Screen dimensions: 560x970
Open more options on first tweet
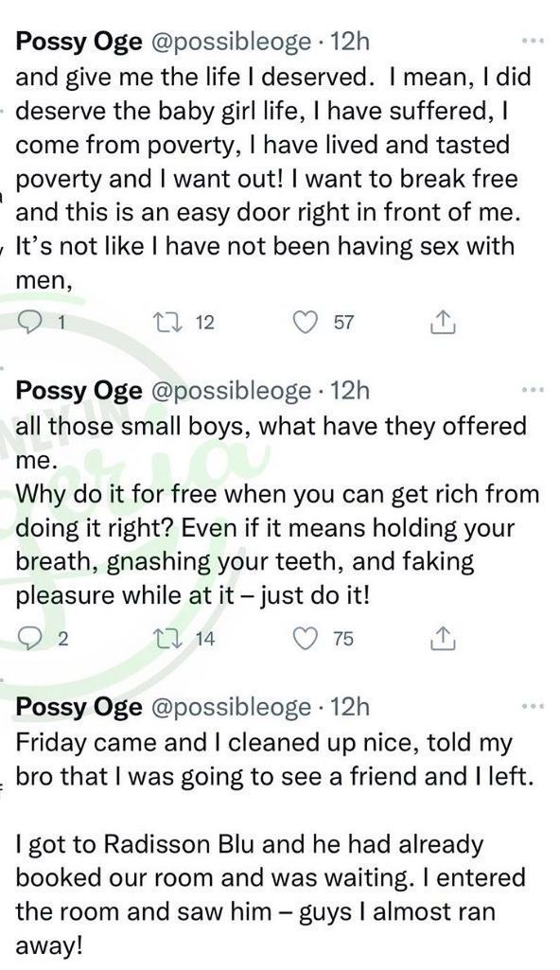[x=531, y=41]
